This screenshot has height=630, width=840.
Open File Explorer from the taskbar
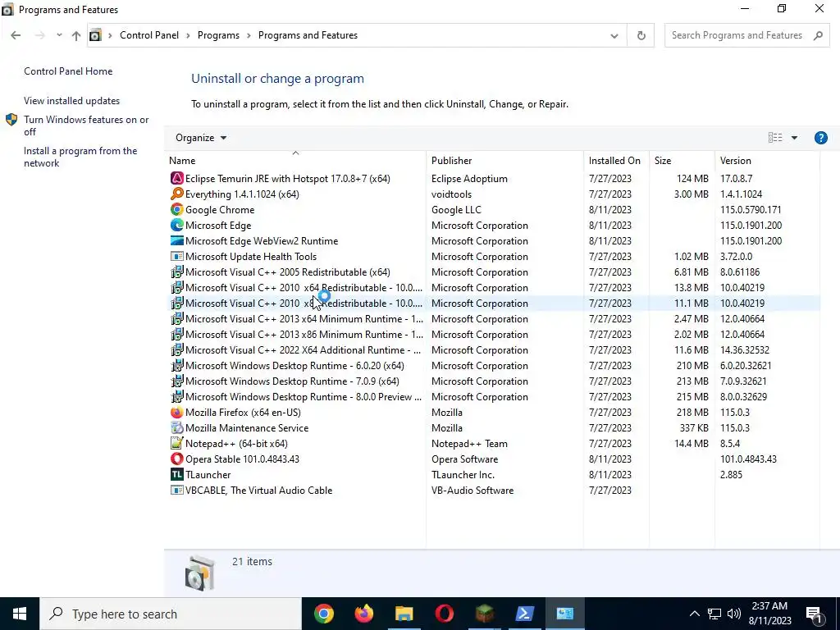404,614
